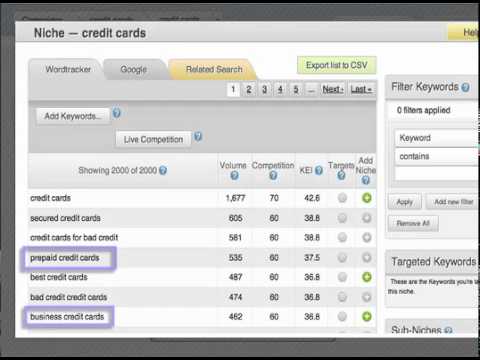480x360 pixels.
Task: Go to results page 3
Action: [x=264, y=89]
